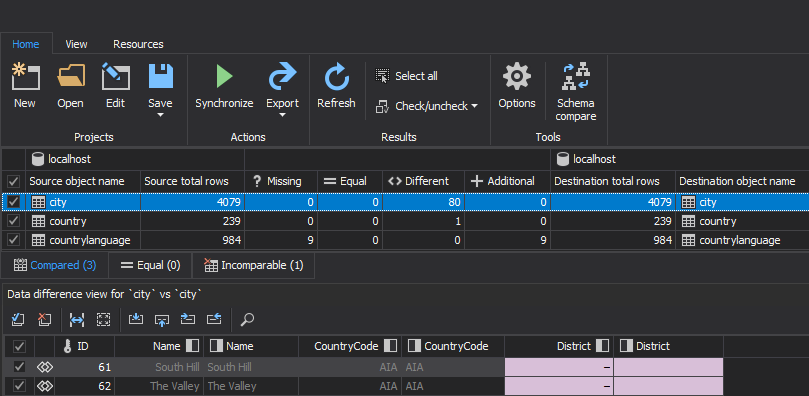This screenshot has height=396, width=809.
Task: Select the countrylanguage source table row
Action: pos(83,240)
